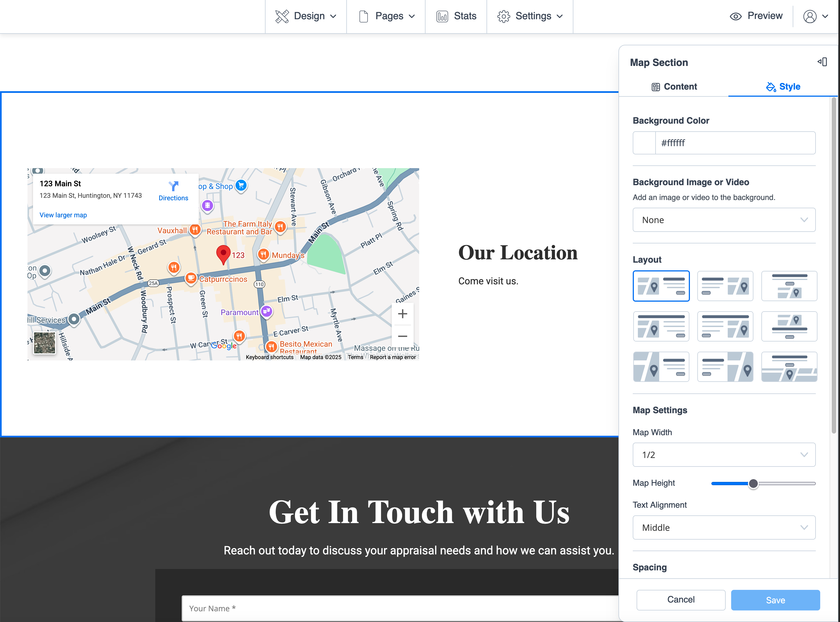
Task: Select text-above-map centered layout
Action: click(x=789, y=286)
